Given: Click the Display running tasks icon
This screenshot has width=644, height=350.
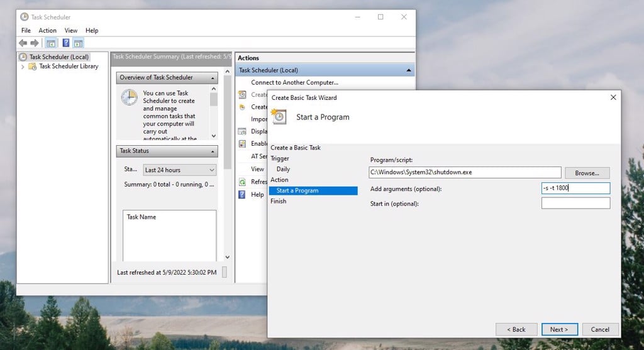Looking at the screenshot, I should point(242,132).
